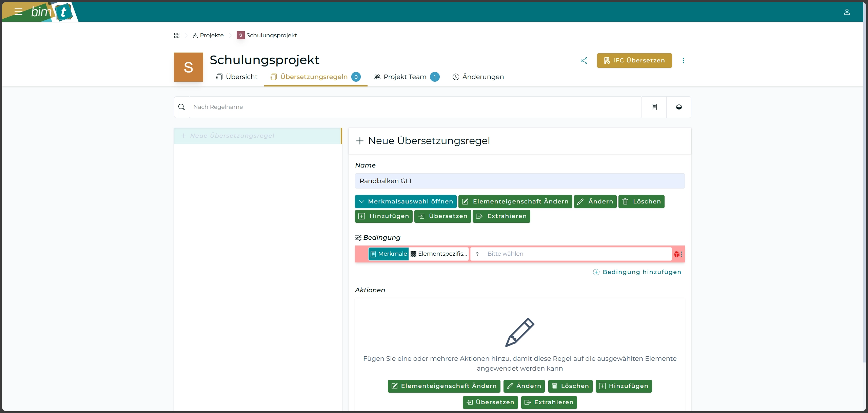Switch to the Übersicht tab
868x413 pixels.
click(x=237, y=77)
